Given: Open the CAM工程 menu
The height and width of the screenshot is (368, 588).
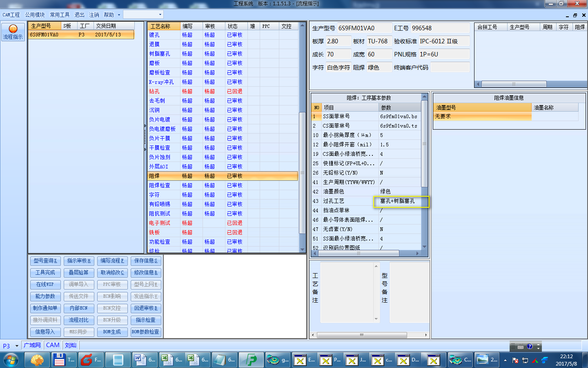Looking at the screenshot, I should click(11, 15).
